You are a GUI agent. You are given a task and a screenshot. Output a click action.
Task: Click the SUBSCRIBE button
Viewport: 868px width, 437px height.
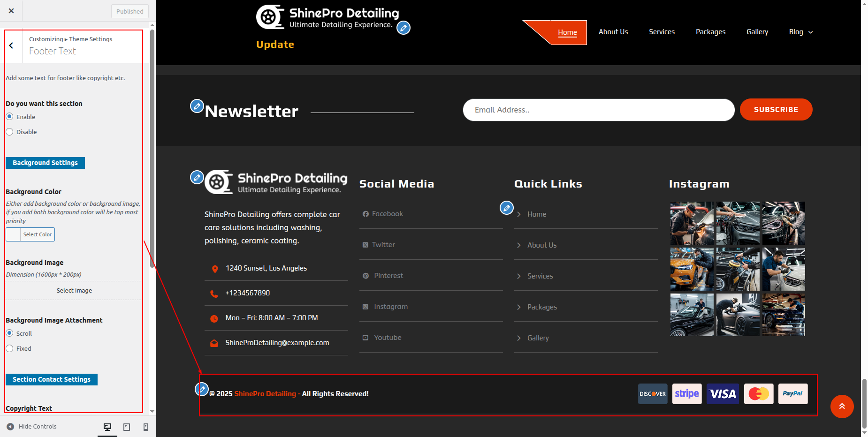click(x=776, y=110)
